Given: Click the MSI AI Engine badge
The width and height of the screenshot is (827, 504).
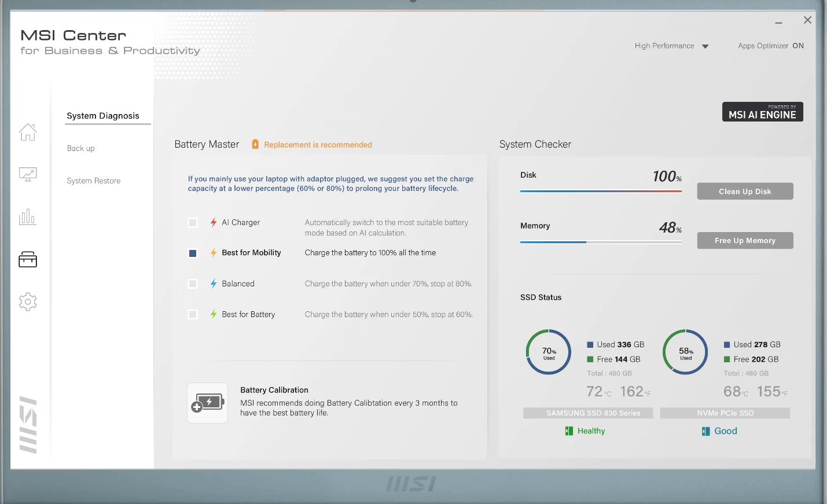Looking at the screenshot, I should 762,112.
